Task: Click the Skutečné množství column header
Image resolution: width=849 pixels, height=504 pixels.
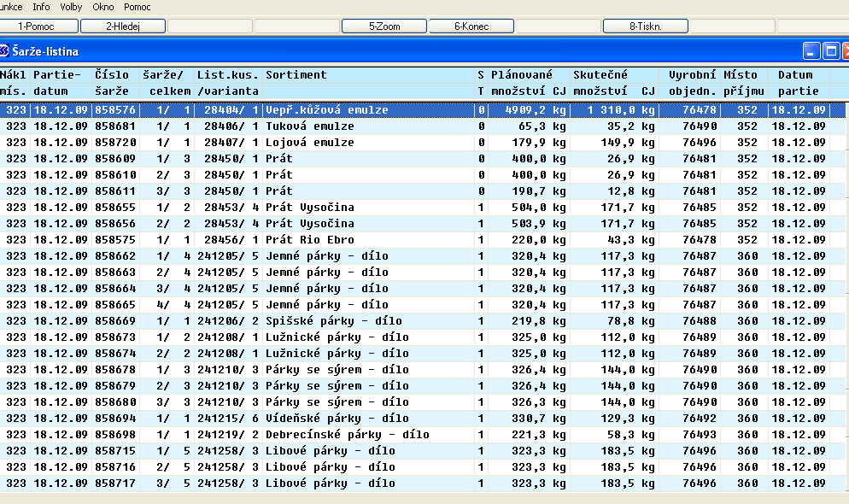Action: (x=614, y=83)
